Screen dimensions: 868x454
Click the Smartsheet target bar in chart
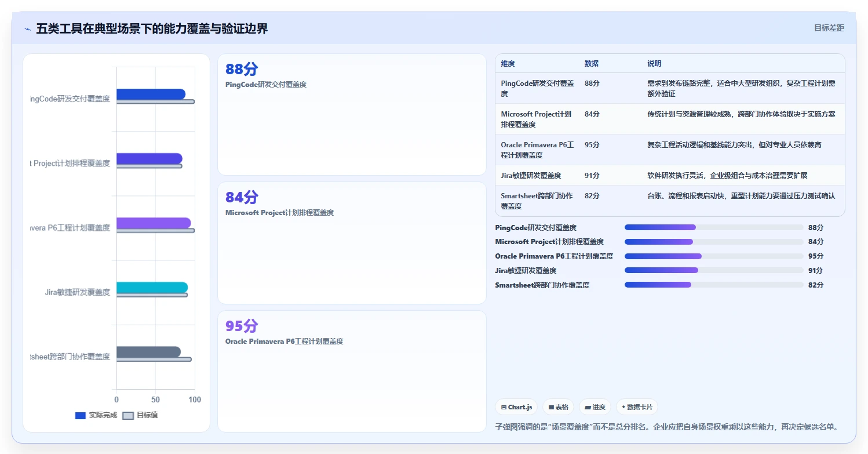pos(154,359)
